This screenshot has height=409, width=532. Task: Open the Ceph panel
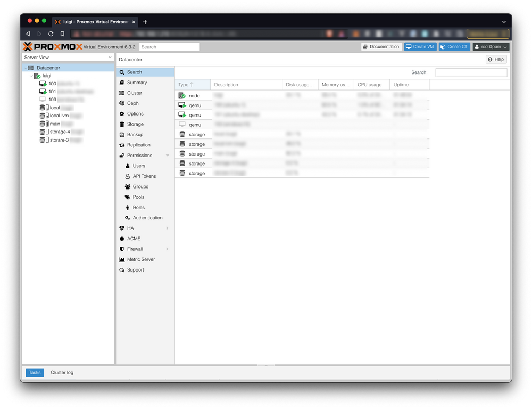coord(132,103)
